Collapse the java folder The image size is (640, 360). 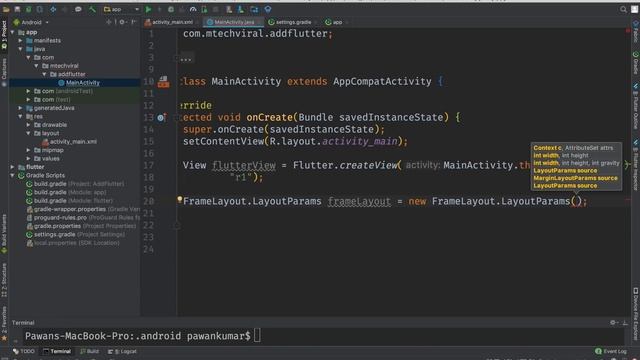(20, 49)
